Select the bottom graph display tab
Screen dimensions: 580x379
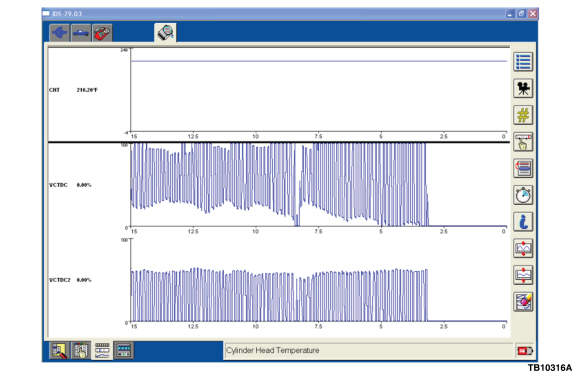[x=102, y=350]
